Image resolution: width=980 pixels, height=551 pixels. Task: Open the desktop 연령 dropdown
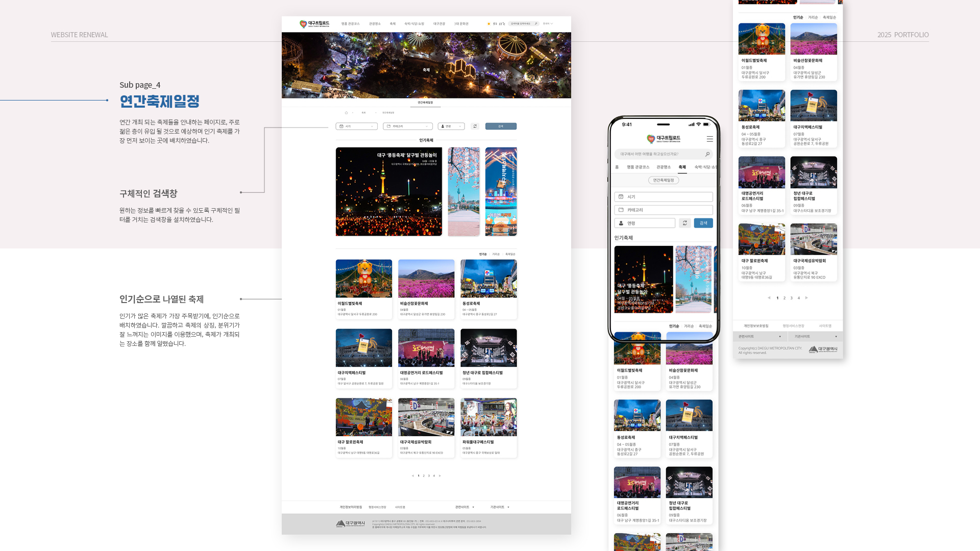click(451, 127)
